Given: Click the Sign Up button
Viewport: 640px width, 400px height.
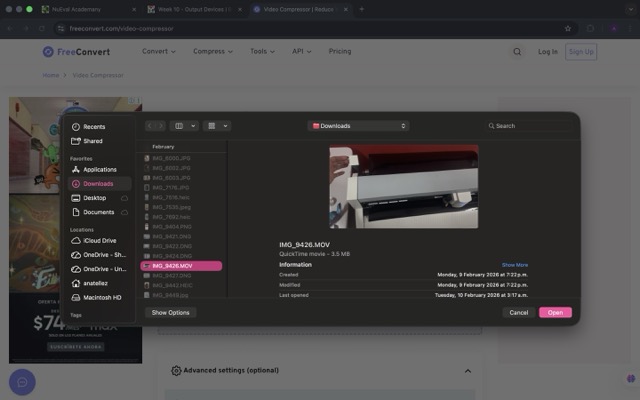Looking at the screenshot, I should click(x=581, y=52).
